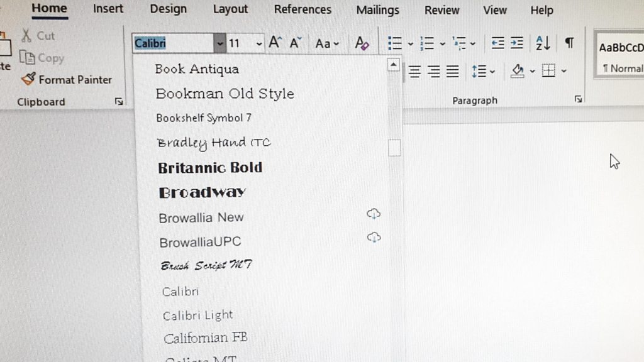The width and height of the screenshot is (644, 362).
Task: Open the font size dropdown
Action: point(258,43)
